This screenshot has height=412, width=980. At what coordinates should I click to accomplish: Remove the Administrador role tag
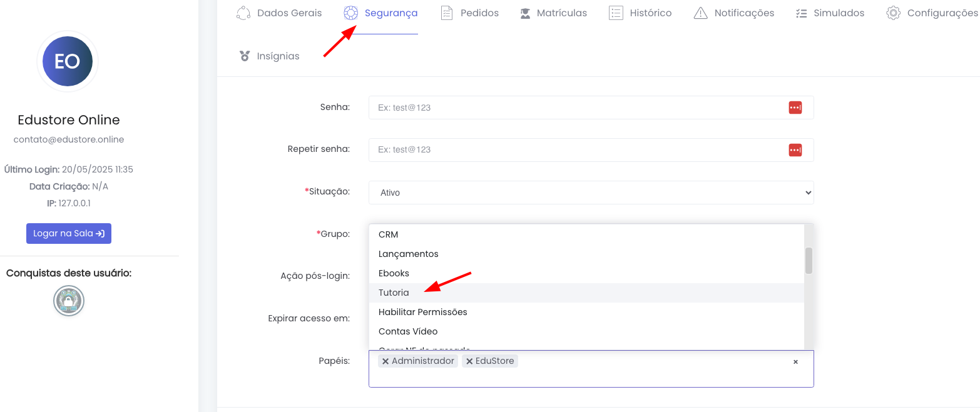point(385,361)
